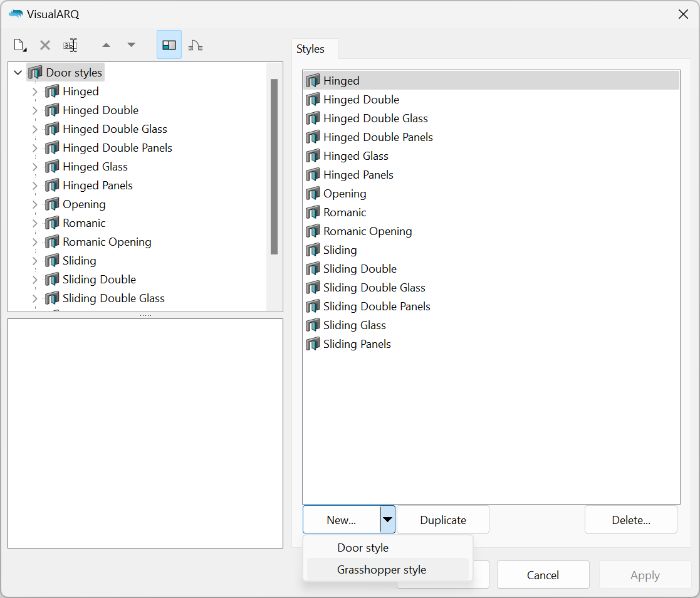Open the New button dropdown arrow
700x598 pixels.
click(387, 520)
